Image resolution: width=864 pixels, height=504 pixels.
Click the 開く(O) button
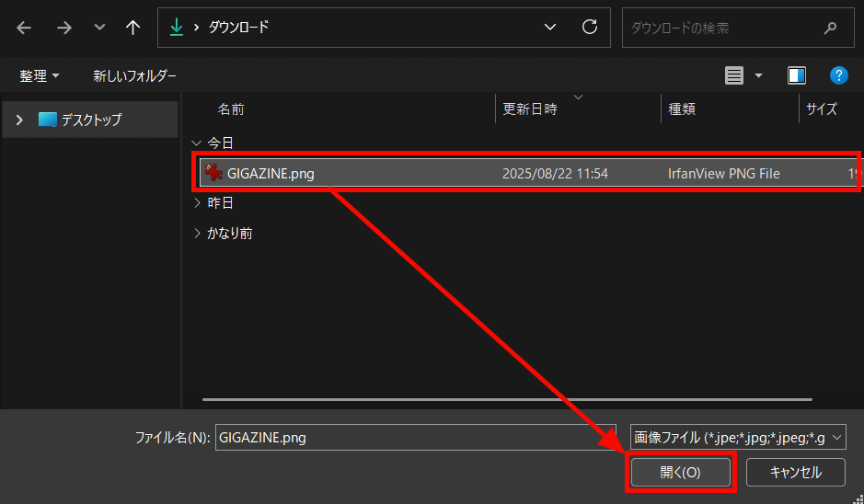(x=680, y=473)
